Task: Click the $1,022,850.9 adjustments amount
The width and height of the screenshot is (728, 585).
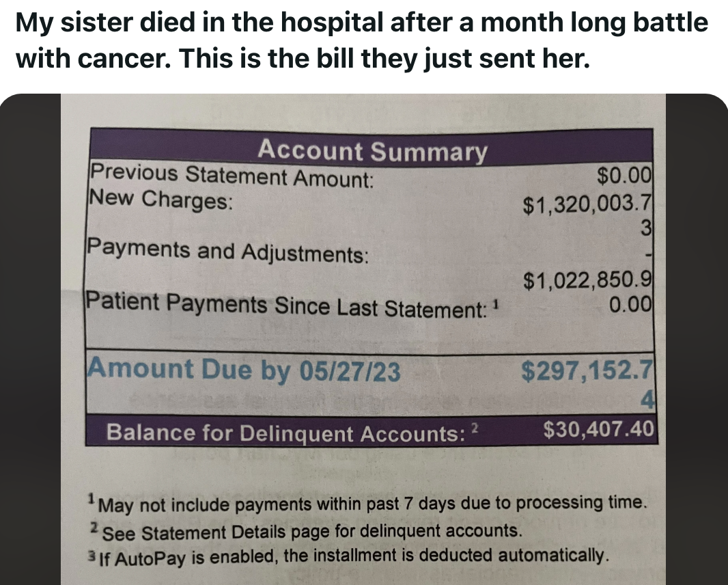Action: point(587,280)
